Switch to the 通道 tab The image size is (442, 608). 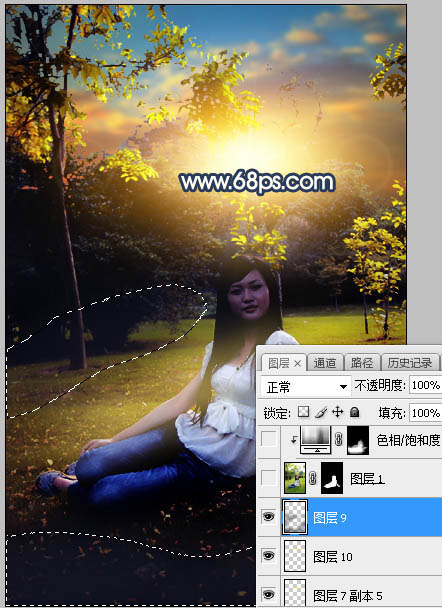pos(325,363)
